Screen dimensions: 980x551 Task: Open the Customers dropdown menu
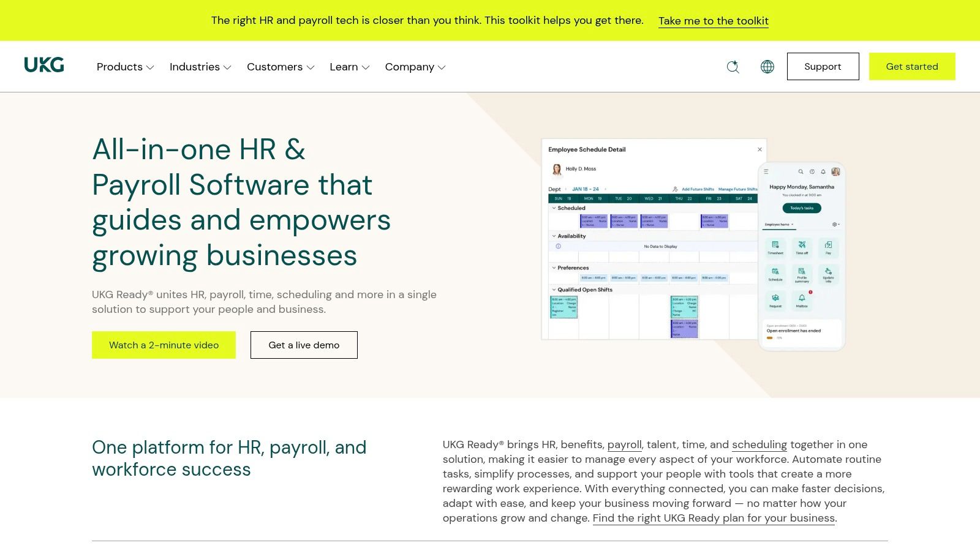(x=281, y=67)
